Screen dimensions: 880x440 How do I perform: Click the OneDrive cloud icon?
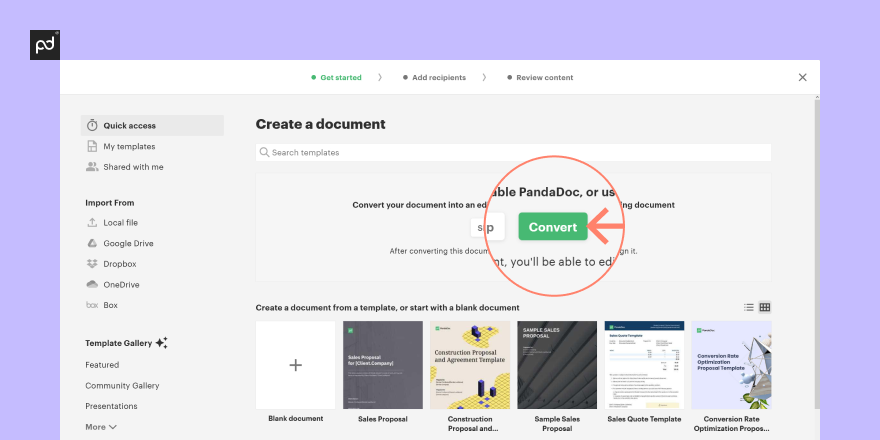pos(92,285)
